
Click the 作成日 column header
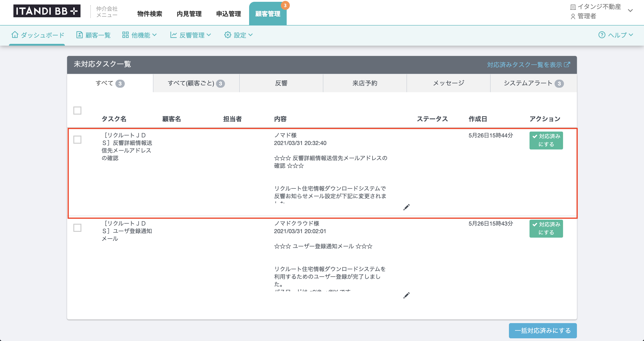coord(478,119)
